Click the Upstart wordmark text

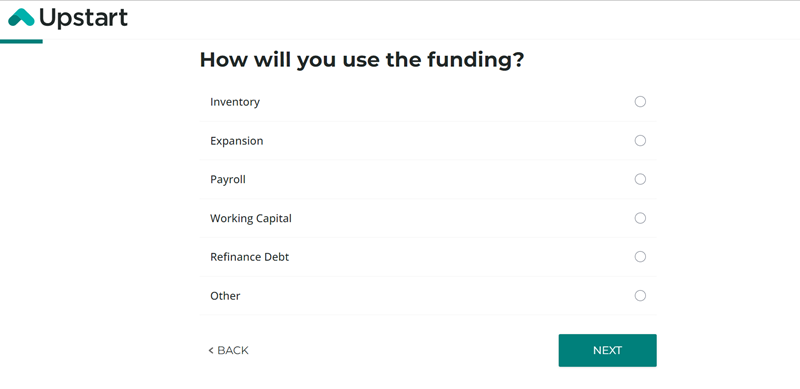pos(83,18)
